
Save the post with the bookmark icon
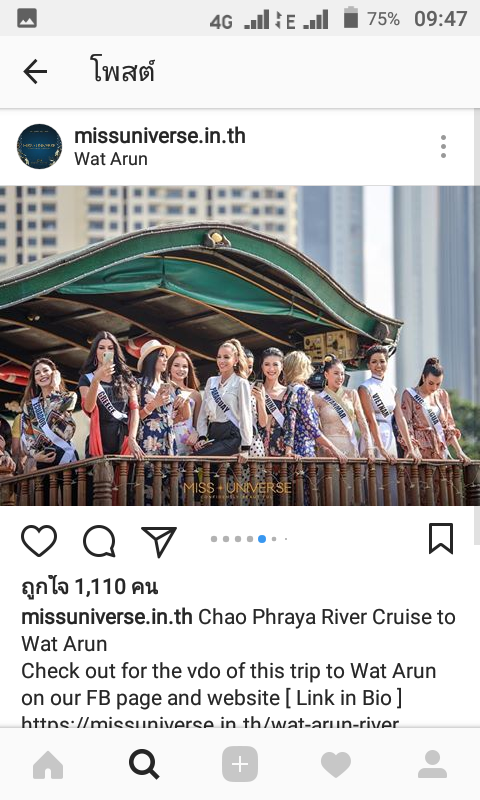[441, 538]
